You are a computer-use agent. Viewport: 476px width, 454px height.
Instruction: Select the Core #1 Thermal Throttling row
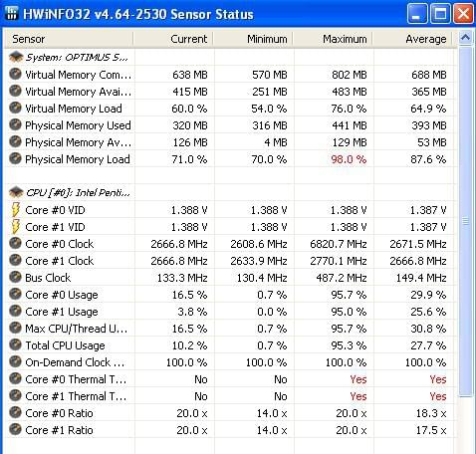pos(229,396)
